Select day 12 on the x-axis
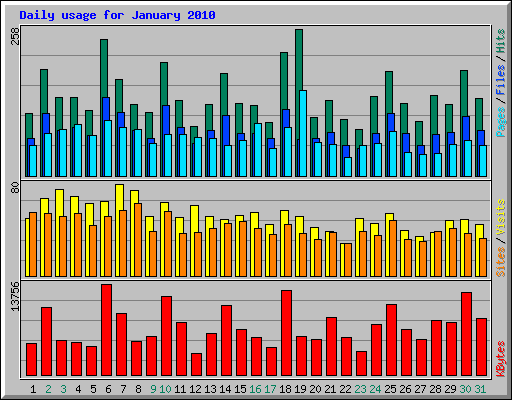The image size is (512, 400). tap(195, 389)
